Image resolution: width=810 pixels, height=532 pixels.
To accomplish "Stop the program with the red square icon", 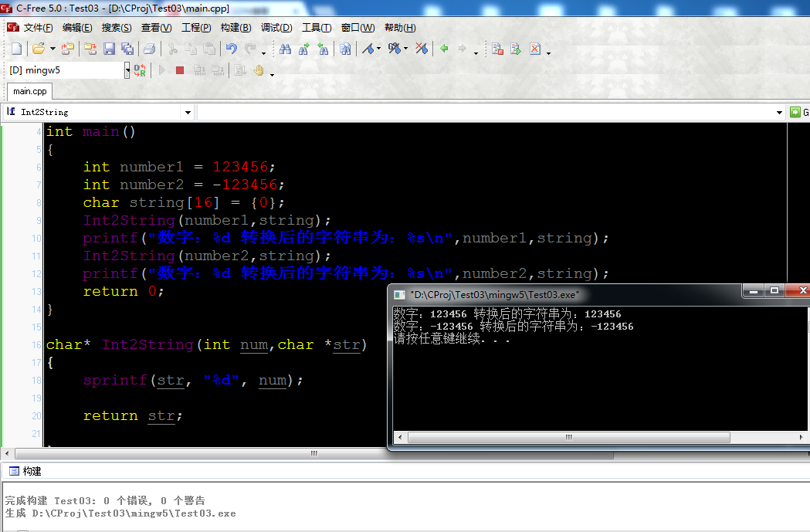I will (x=180, y=70).
